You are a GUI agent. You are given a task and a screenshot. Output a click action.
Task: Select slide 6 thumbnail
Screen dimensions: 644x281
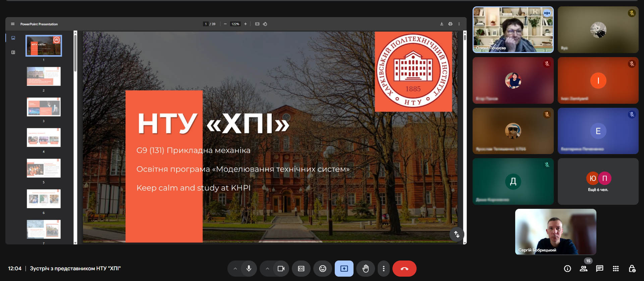click(44, 198)
